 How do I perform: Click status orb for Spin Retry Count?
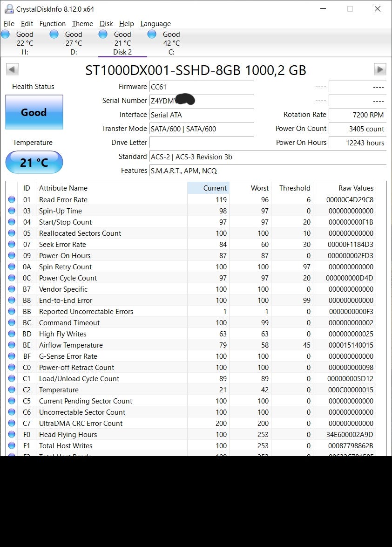12,267
